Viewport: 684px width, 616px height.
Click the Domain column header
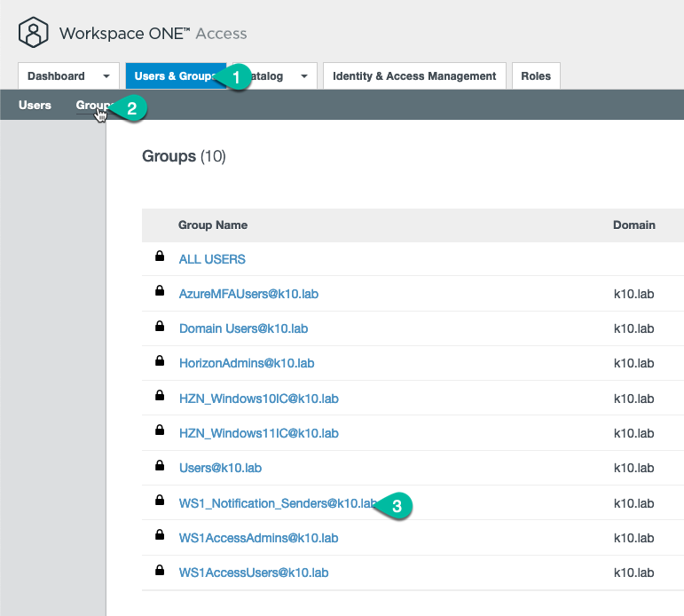pyautogui.click(x=634, y=225)
